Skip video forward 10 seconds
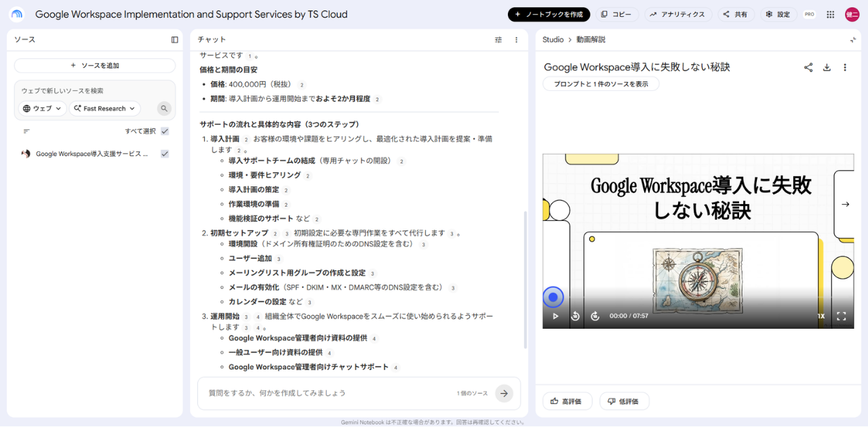The image size is (868, 427). click(x=595, y=316)
